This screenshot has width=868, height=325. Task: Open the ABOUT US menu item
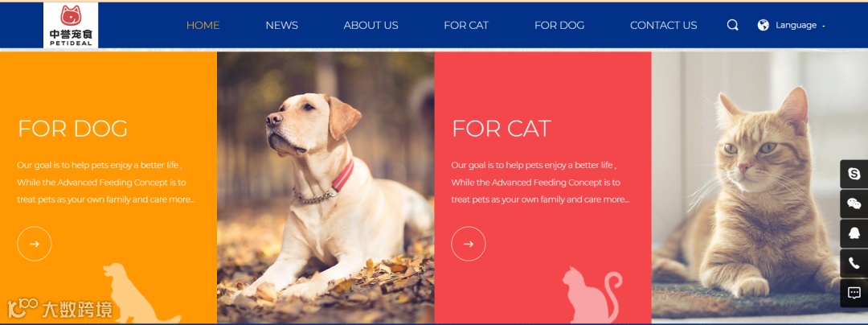(371, 25)
